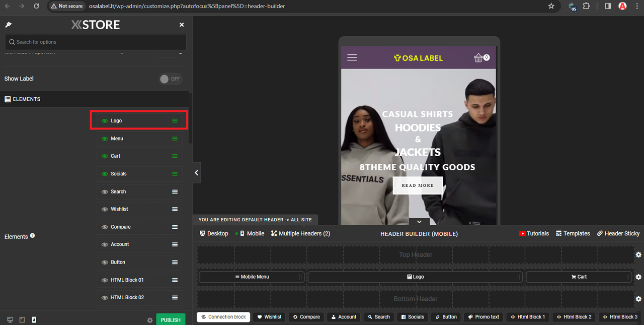Click the Search for options field
The image size is (644, 325).
pyautogui.click(x=96, y=42)
